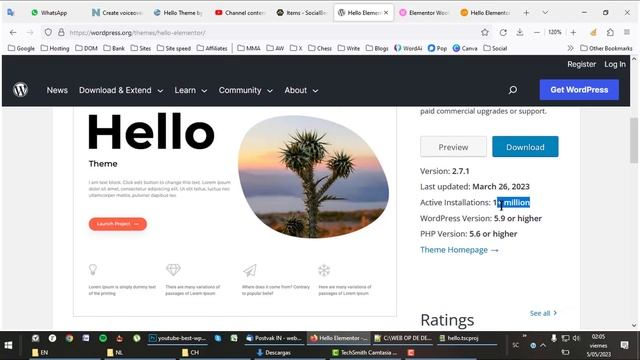This screenshot has height=360, width=640.
Task: Open the Blogs bookmarks folder
Action: 377,48
